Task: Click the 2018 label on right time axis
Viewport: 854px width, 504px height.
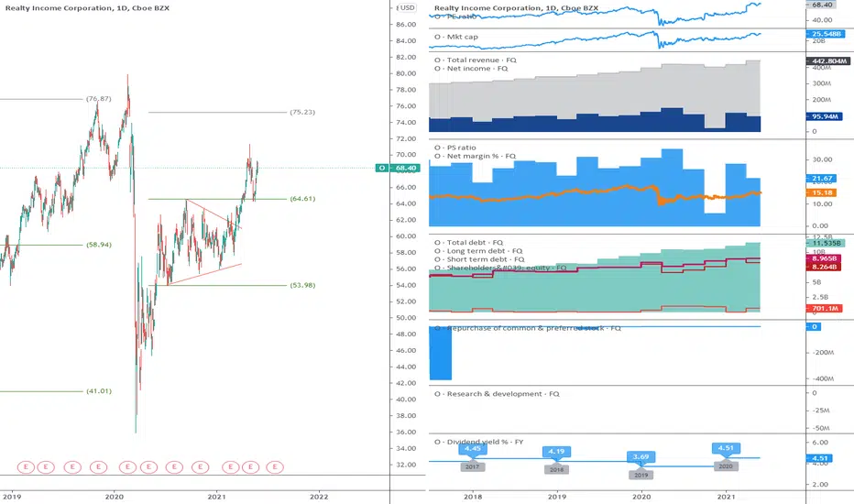Action: click(x=472, y=497)
